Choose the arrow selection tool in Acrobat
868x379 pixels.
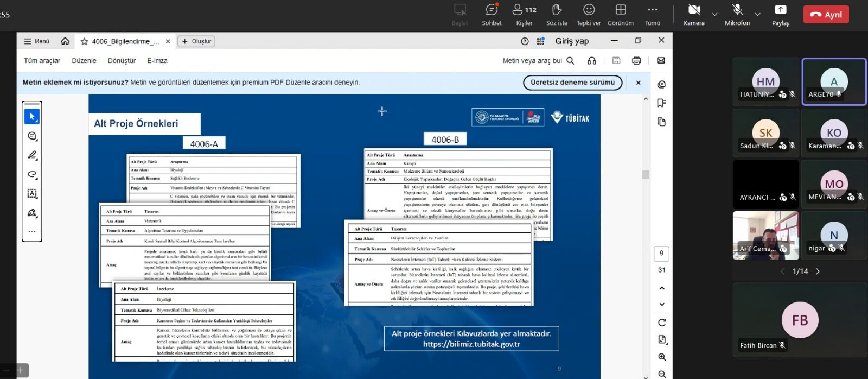pyautogui.click(x=32, y=117)
